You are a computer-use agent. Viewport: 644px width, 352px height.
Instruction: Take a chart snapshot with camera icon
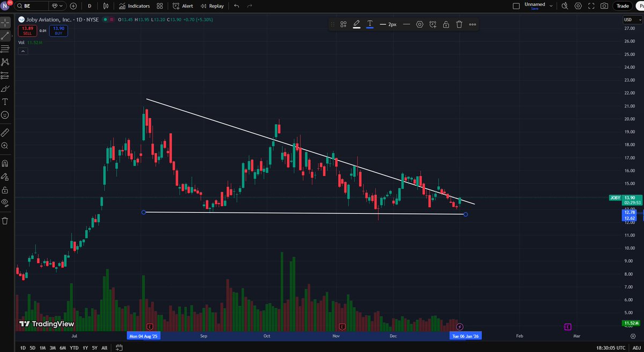(x=605, y=6)
